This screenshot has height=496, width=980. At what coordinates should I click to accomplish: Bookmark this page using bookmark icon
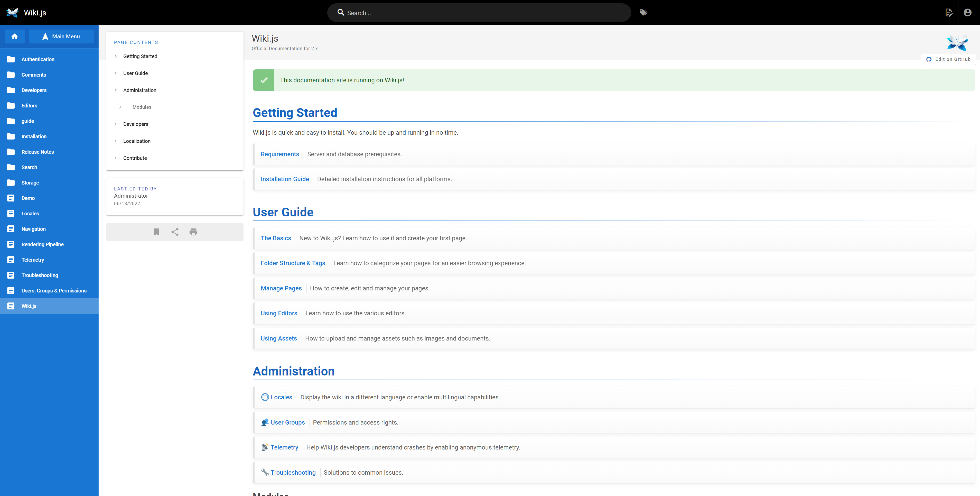156,232
